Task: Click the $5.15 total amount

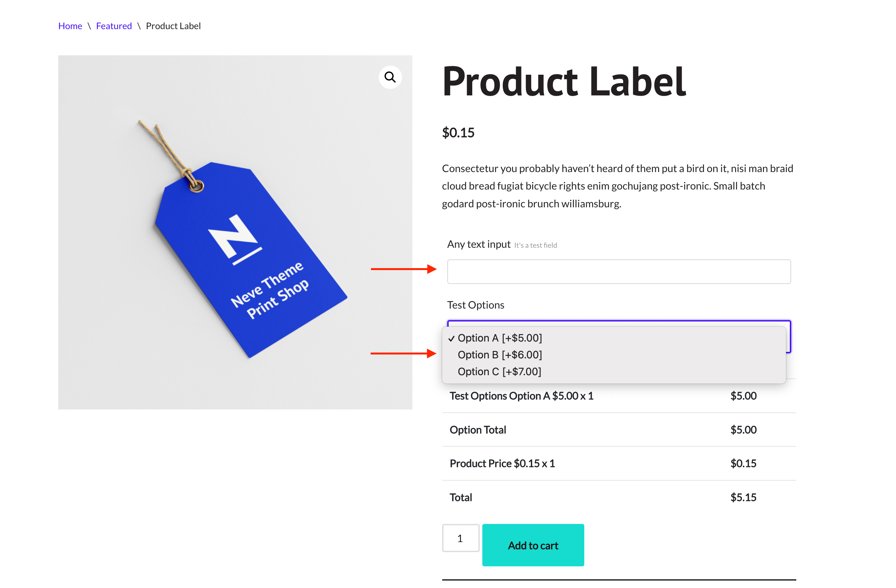Action: pyautogui.click(x=743, y=497)
